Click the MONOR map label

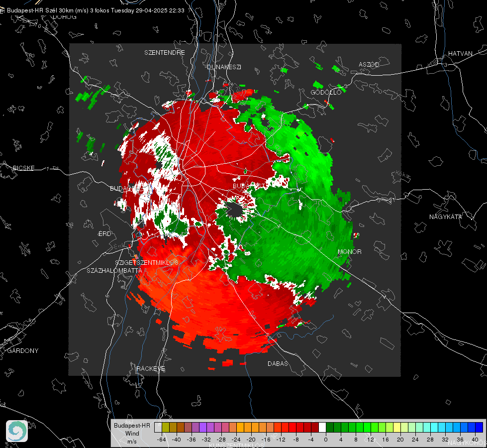(x=349, y=251)
